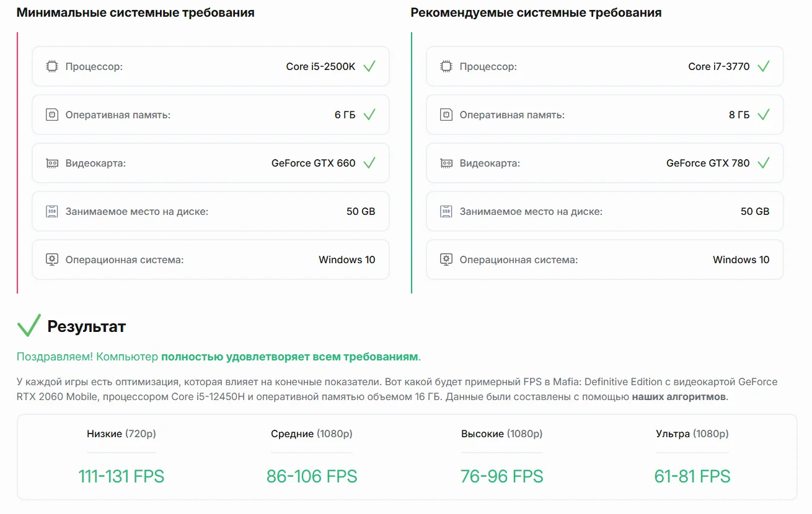Click the SSD disk icon in recommended requirements

click(x=446, y=211)
